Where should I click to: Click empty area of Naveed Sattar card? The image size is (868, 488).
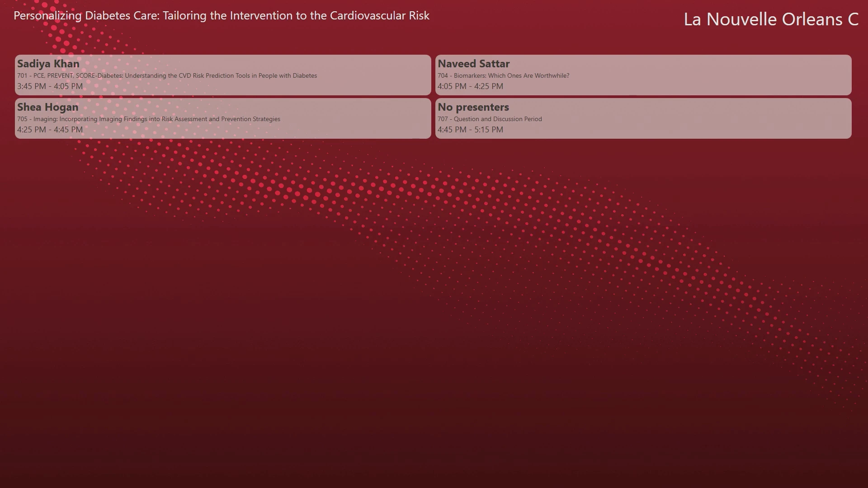coord(723,86)
